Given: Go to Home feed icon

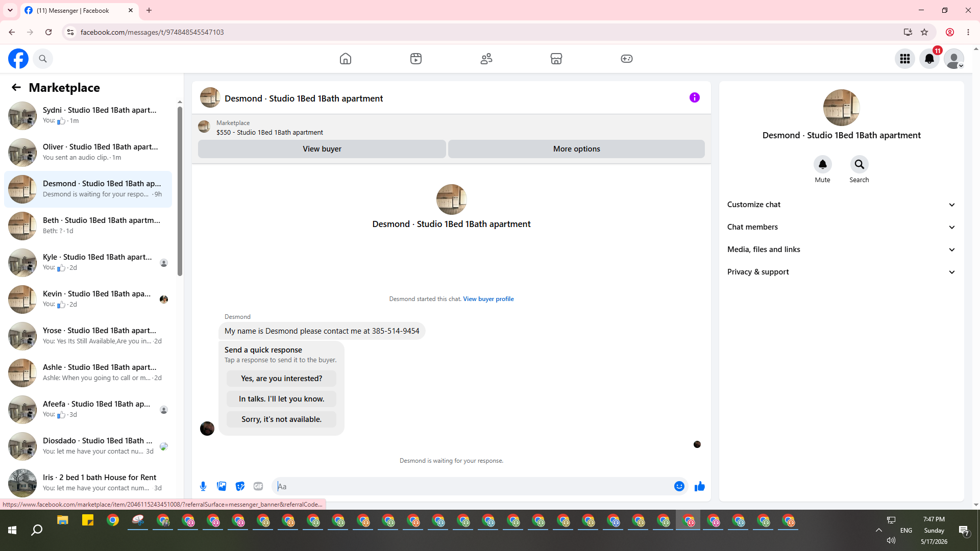Looking at the screenshot, I should tap(346, 59).
